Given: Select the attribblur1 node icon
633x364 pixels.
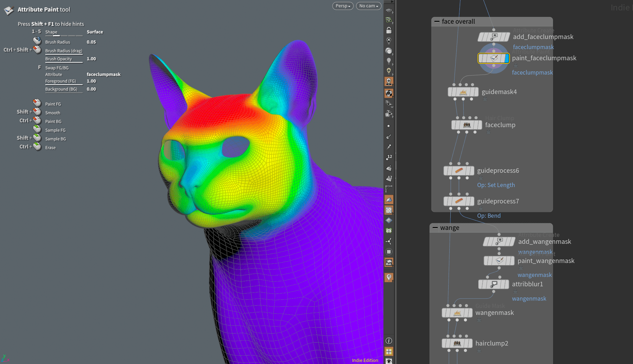Looking at the screenshot, I should pos(494,284).
